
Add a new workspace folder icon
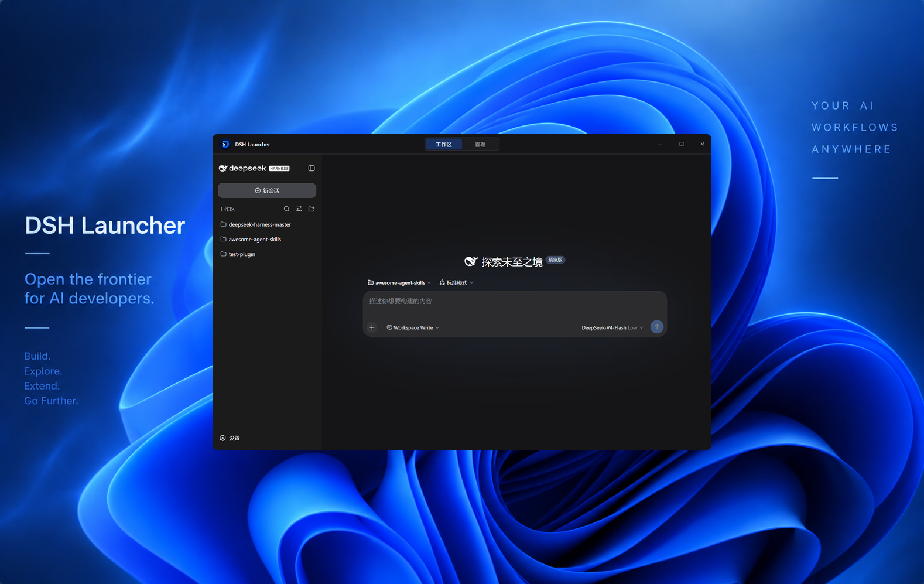[x=312, y=209]
